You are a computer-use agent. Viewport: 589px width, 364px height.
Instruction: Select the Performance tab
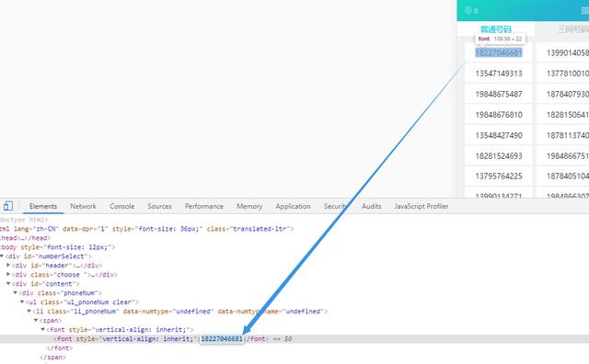tap(204, 207)
